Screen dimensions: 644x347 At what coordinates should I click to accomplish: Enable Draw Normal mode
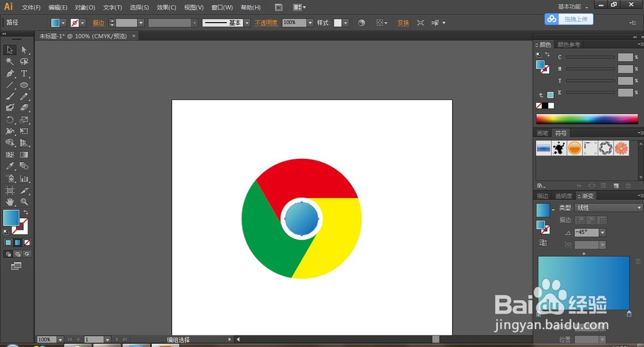pyautogui.click(x=8, y=254)
